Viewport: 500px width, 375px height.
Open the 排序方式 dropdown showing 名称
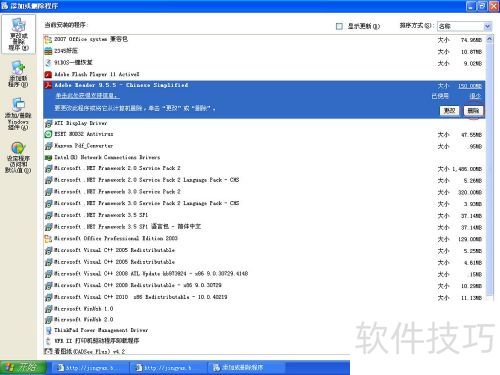click(x=464, y=26)
